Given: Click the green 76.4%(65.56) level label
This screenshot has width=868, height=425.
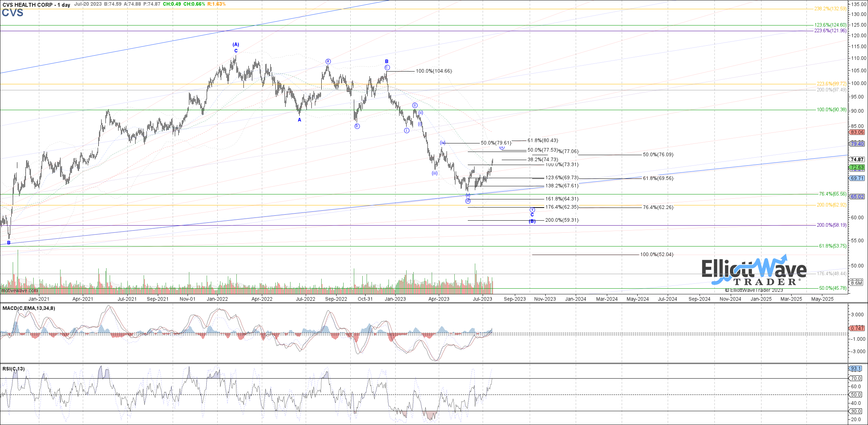Looking at the screenshot, I should [833, 194].
